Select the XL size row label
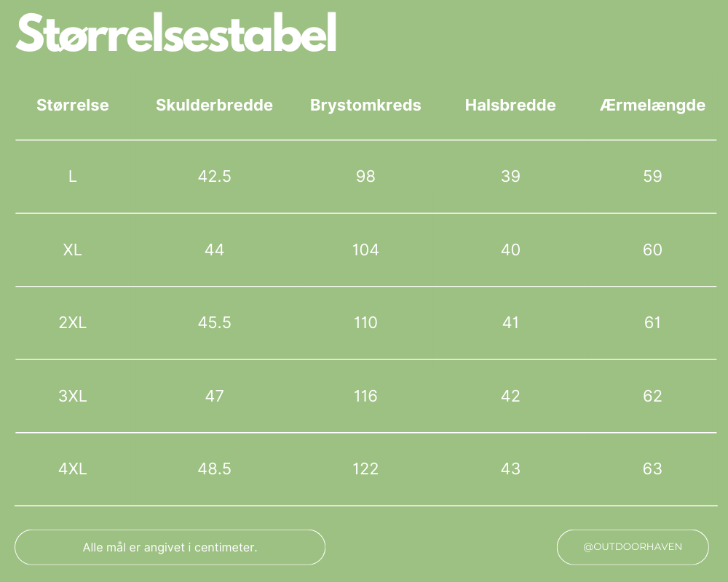 click(73, 250)
